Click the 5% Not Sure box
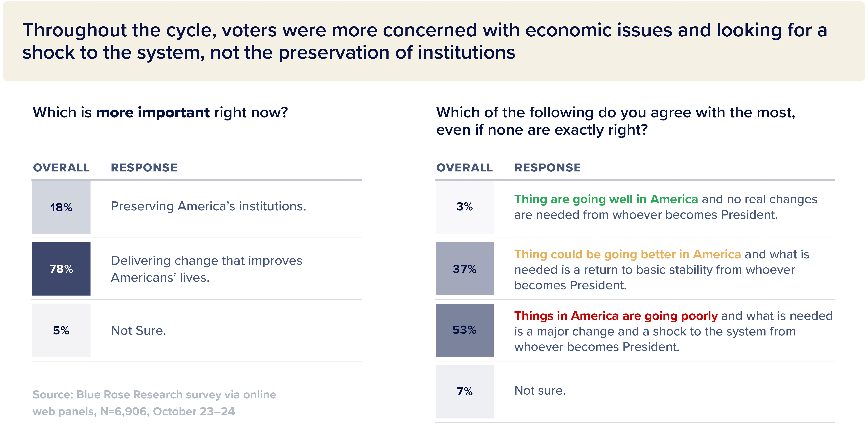The image size is (868, 426). (61, 330)
